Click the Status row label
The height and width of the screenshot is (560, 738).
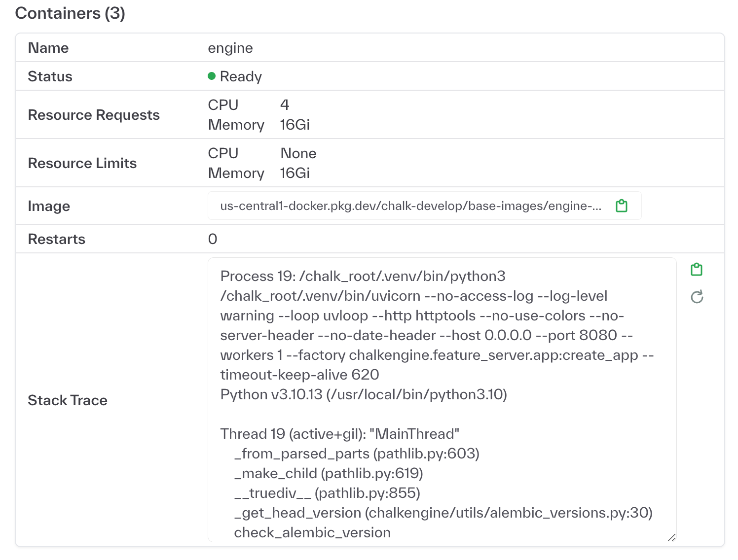tap(50, 76)
